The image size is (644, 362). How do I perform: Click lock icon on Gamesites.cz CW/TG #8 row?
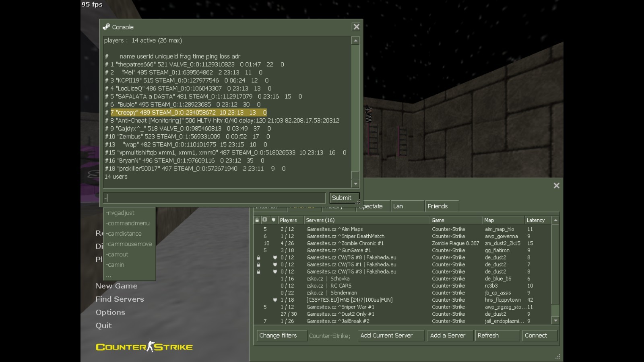[258, 257]
